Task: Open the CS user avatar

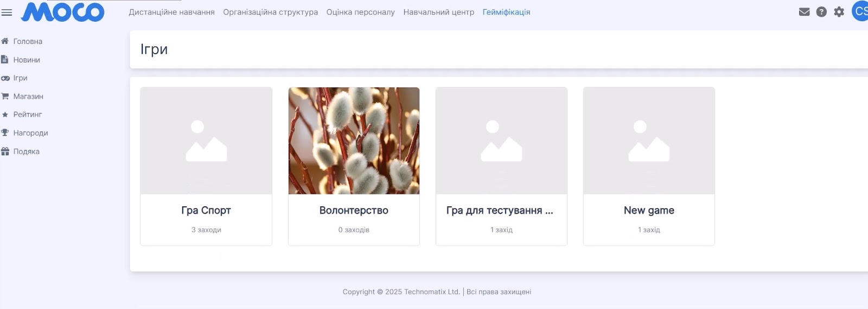Action: point(860,11)
